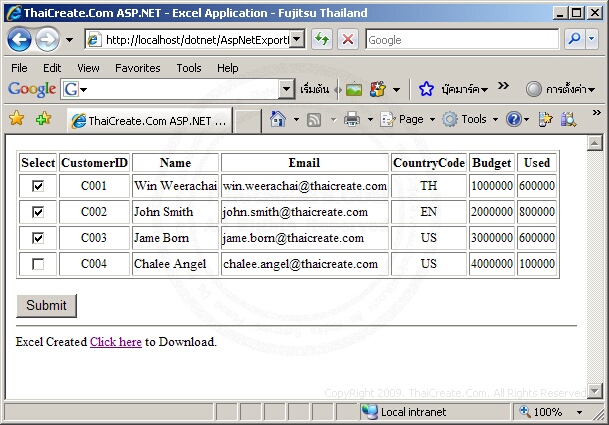609x425 pixels.
Task: Open the Page dropdown menu
Action: click(x=410, y=119)
